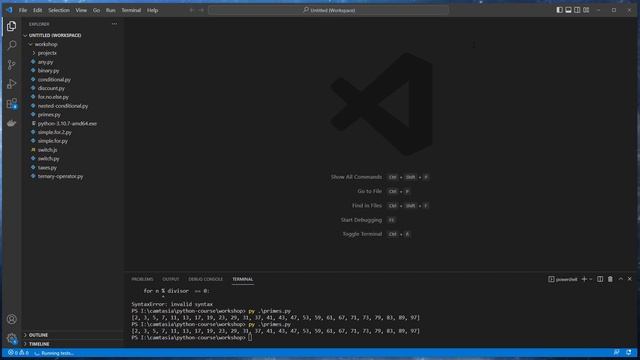Image resolution: width=640 pixels, height=360 pixels.
Task: Open the Docker view in activity bar
Action: click(11, 123)
